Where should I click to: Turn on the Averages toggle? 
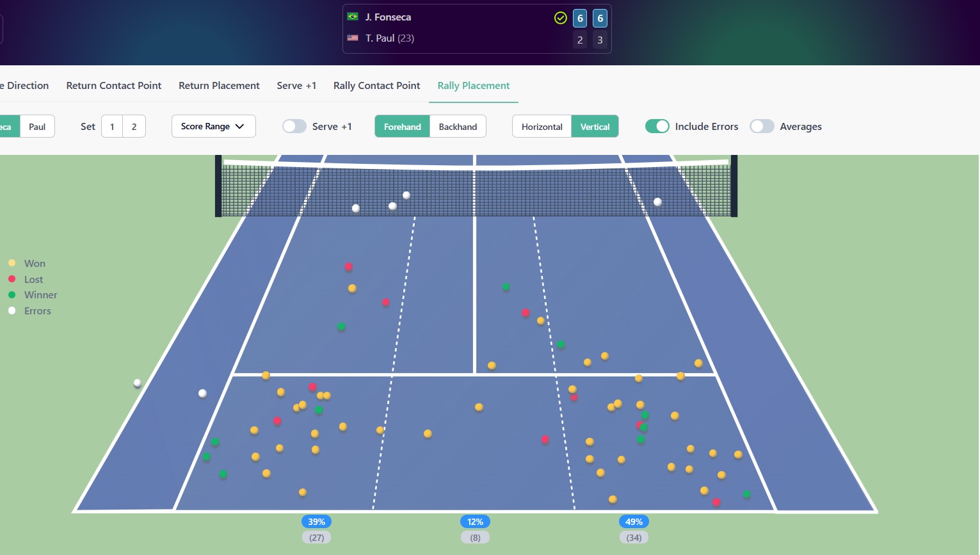[x=762, y=127]
